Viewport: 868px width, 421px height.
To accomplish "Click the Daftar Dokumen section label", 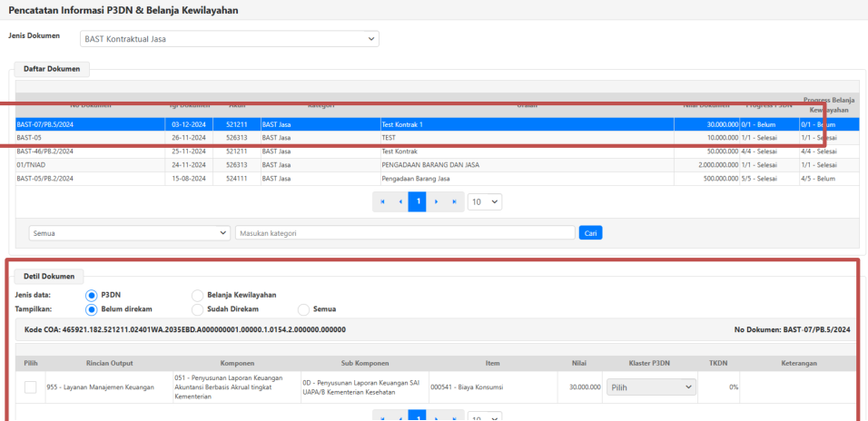I will coord(51,69).
